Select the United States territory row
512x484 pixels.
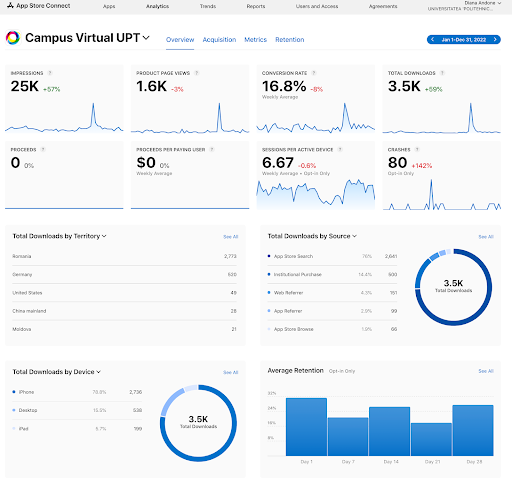(x=124, y=293)
